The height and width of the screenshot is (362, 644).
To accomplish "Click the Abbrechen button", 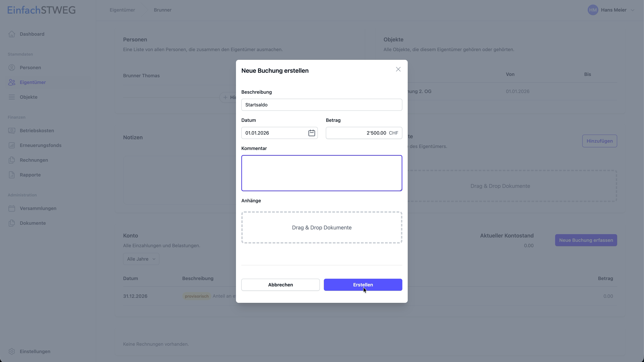I will click(280, 285).
